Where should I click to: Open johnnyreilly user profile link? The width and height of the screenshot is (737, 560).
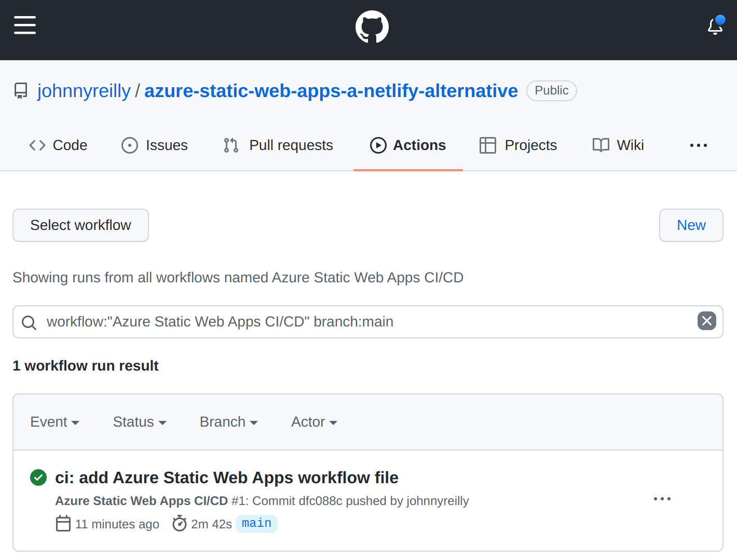coord(84,91)
